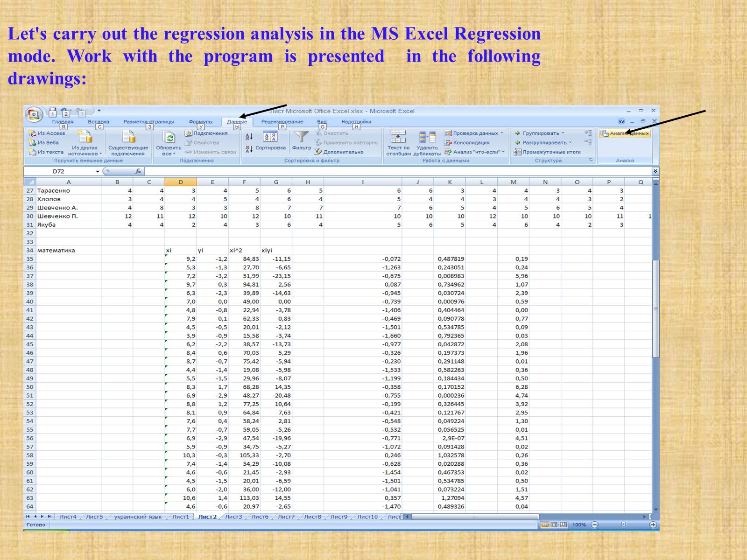
Task: Sort ascending with the А-Я icon
Action: (x=249, y=136)
